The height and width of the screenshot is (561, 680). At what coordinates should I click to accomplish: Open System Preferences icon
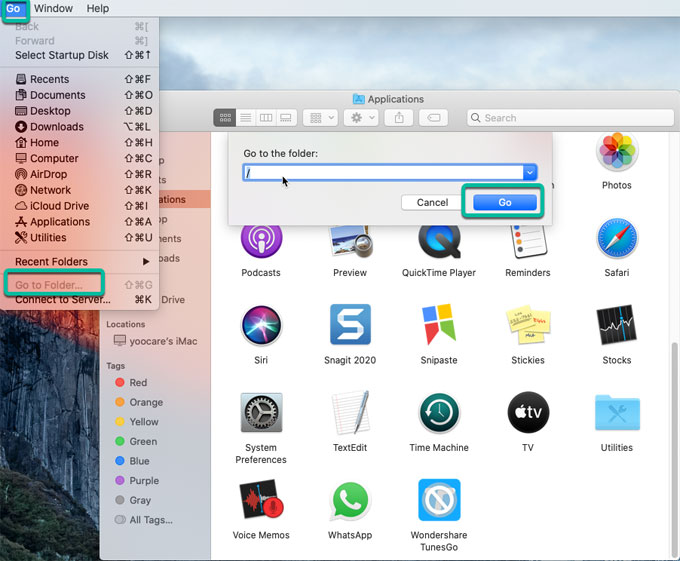[x=261, y=413]
